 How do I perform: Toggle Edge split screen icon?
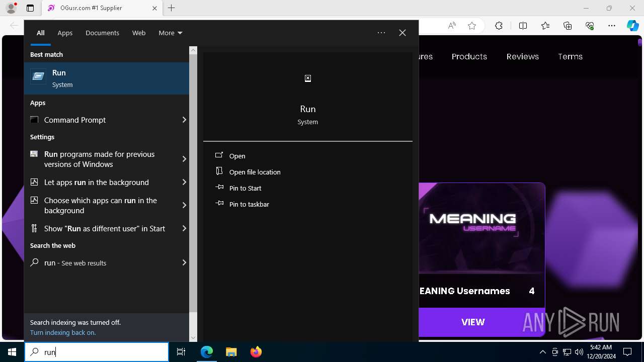tap(523, 26)
